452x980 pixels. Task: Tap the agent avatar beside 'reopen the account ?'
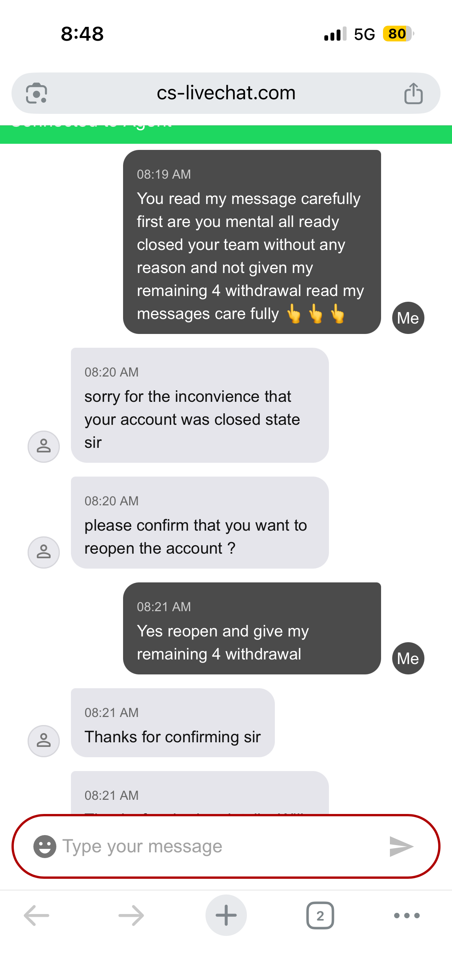coord(44,552)
